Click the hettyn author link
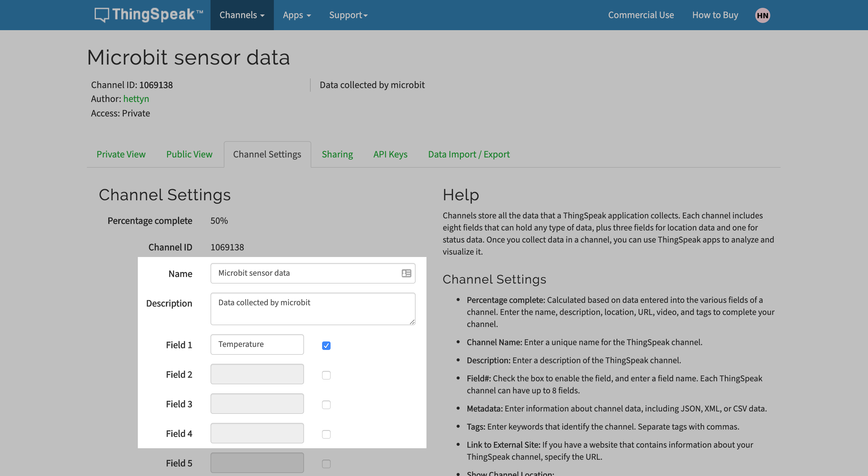This screenshot has width=868, height=476. pyautogui.click(x=136, y=99)
